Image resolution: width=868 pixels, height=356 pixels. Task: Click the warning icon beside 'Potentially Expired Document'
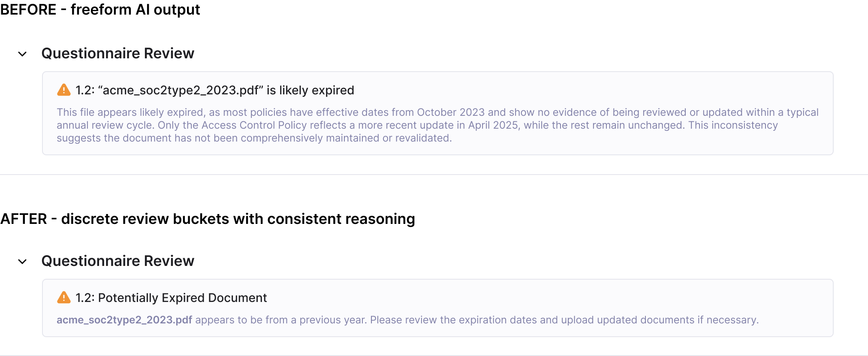coord(64,298)
